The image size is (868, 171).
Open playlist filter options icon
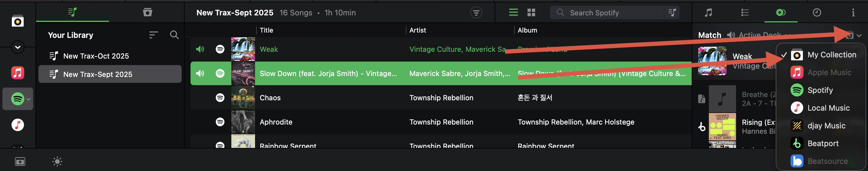476,13
